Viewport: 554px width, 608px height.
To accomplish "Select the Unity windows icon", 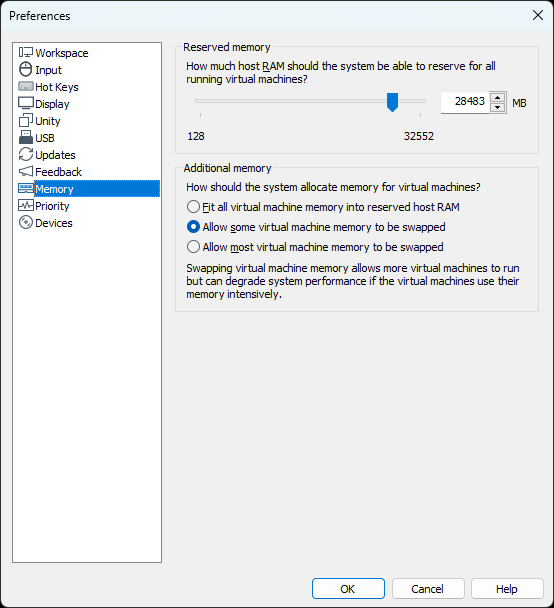I will [26, 120].
